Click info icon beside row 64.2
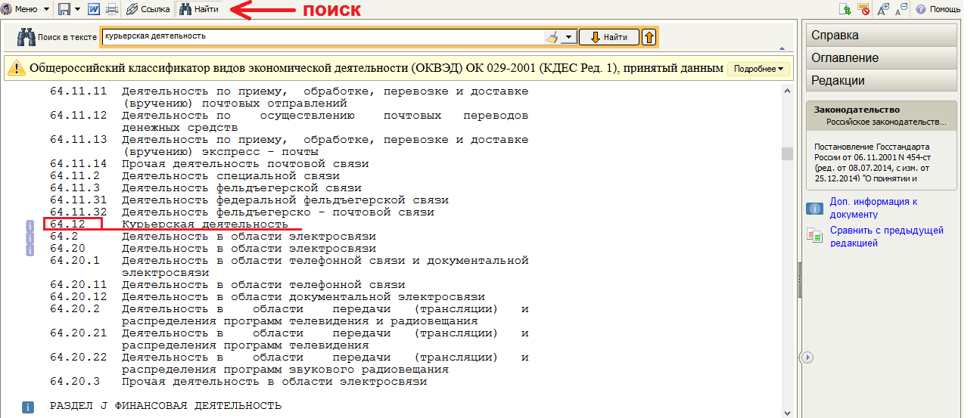 (30, 237)
